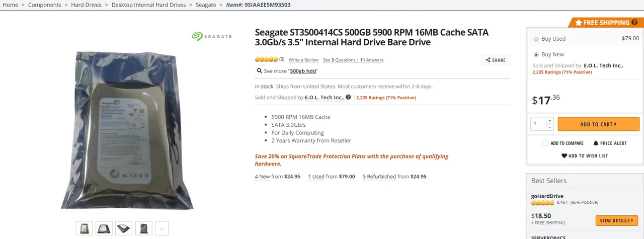This screenshot has height=239, width=644.
Task: Open E.O.L. Tech Inc link in buy box
Action: [604, 65]
